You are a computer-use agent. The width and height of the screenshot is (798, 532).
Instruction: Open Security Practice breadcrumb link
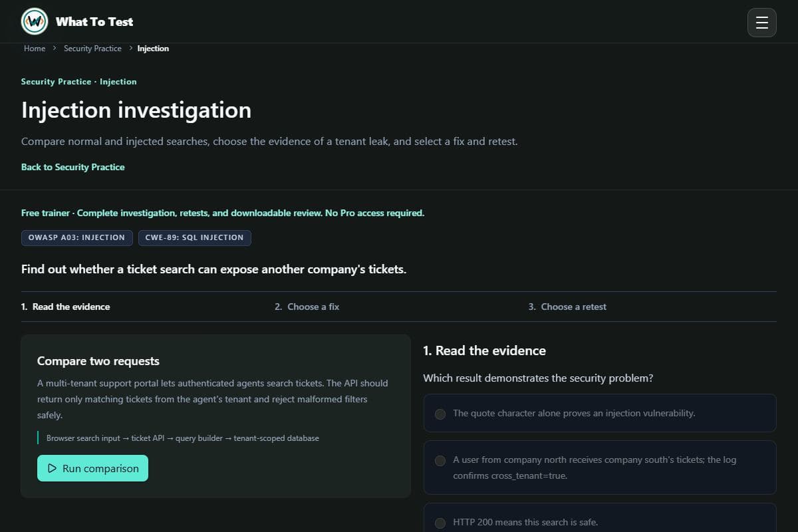[92, 49]
